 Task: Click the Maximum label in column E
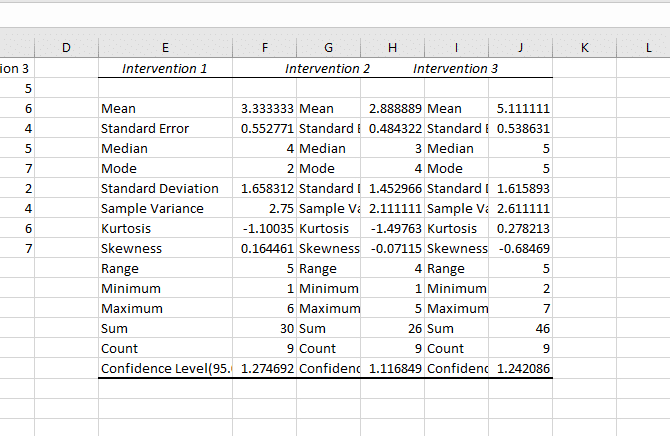[132, 309]
